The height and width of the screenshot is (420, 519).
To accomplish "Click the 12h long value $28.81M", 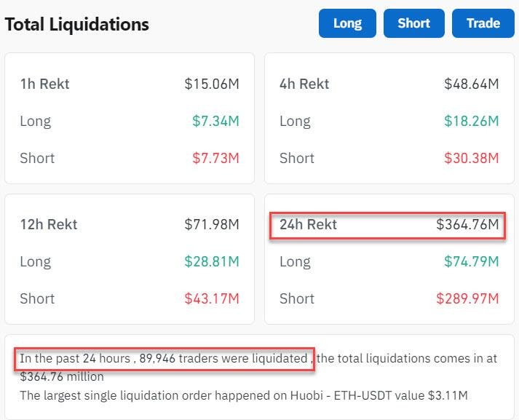I will click(x=212, y=261).
